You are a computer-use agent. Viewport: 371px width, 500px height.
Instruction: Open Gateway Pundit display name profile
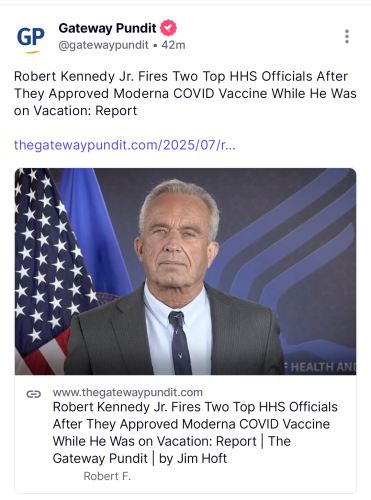[107, 28]
